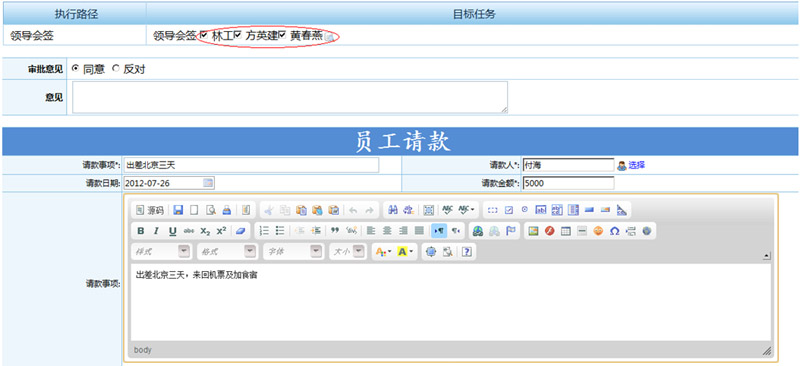Toggle Strikethrough formatting

click(x=189, y=231)
